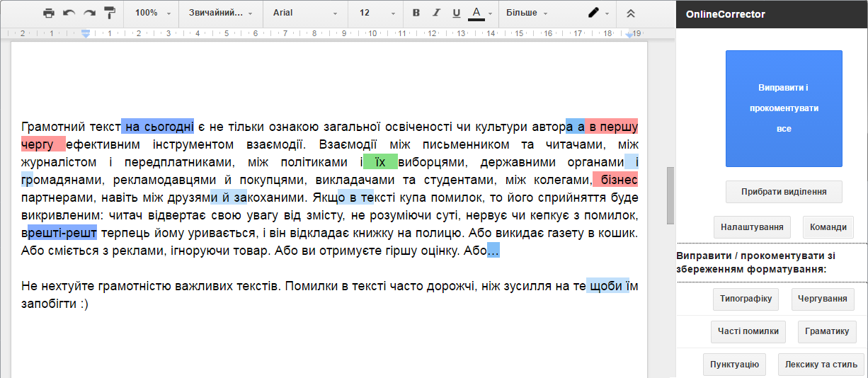Click right indent marker on ruler
The width and height of the screenshot is (868, 378).
pyautogui.click(x=629, y=34)
